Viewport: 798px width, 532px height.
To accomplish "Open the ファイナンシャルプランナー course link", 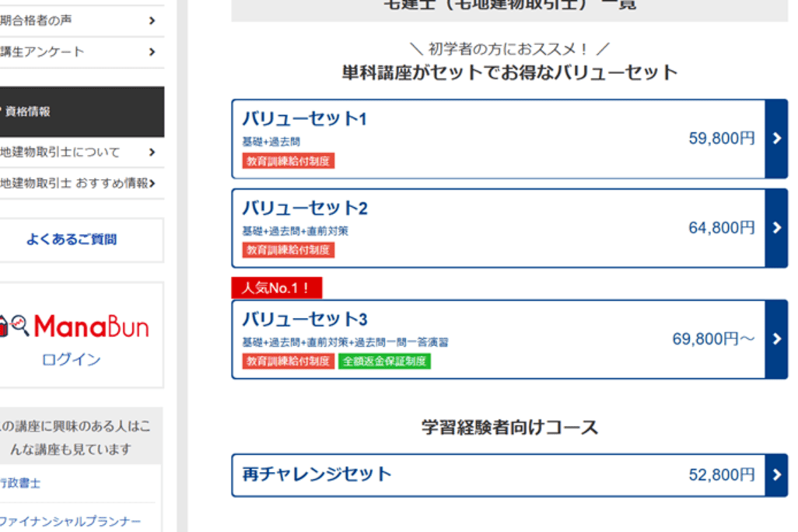I will (x=70, y=520).
